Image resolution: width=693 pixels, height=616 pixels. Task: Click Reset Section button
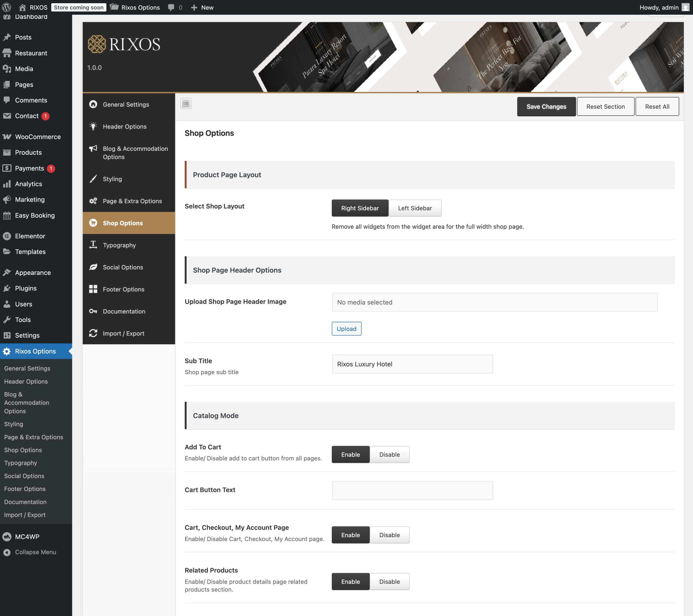click(606, 106)
